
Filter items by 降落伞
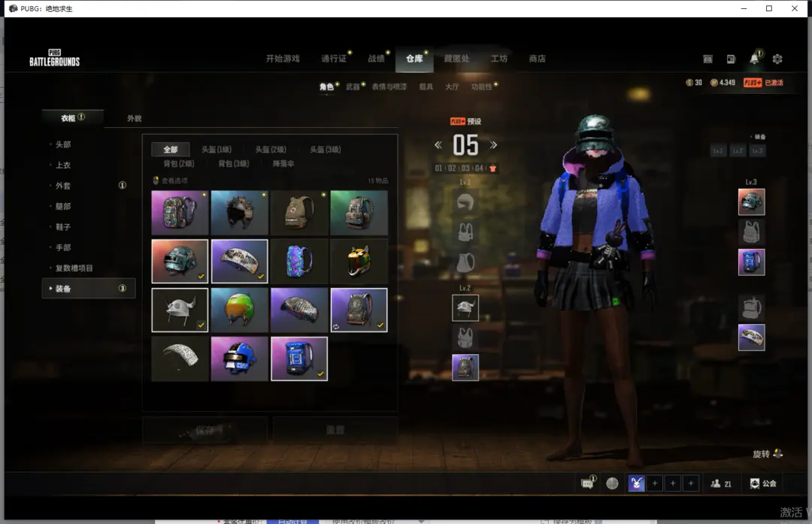click(x=283, y=164)
